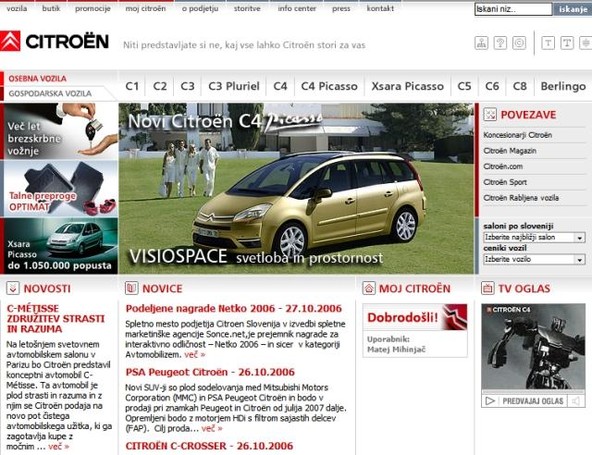Open the C-Métisse news headline
This screenshot has height=455, width=592.
pyautogui.click(x=56, y=319)
